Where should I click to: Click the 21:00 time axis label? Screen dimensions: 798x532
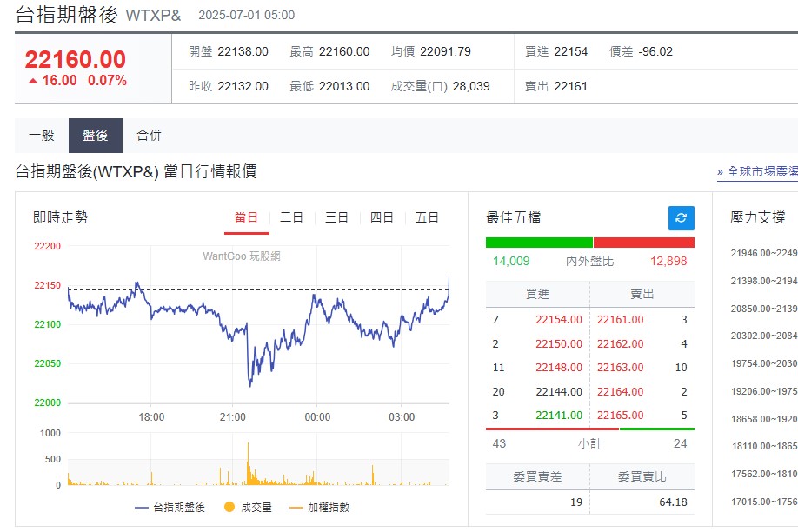(x=233, y=417)
